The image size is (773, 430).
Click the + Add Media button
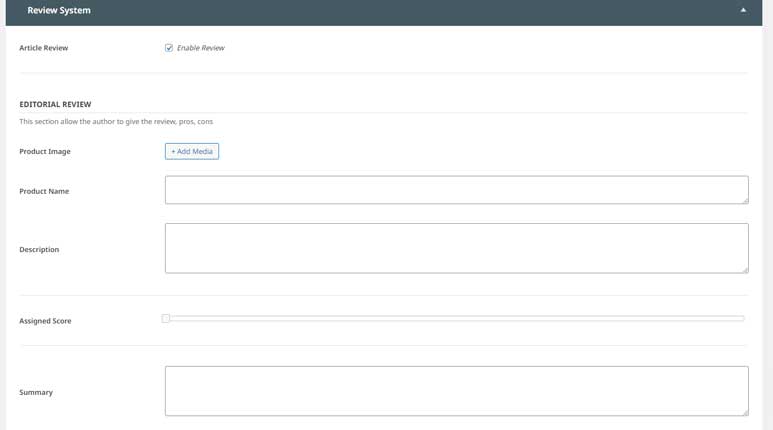click(x=192, y=151)
